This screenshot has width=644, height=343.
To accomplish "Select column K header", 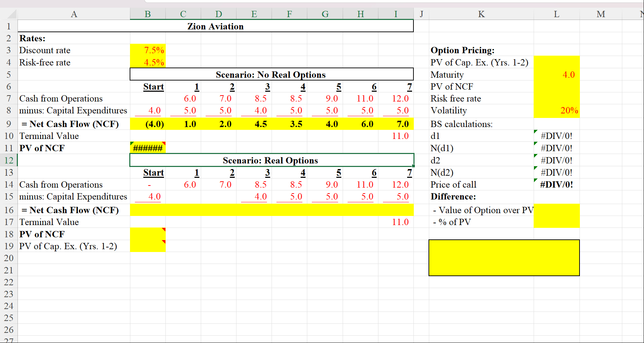I will (481, 14).
